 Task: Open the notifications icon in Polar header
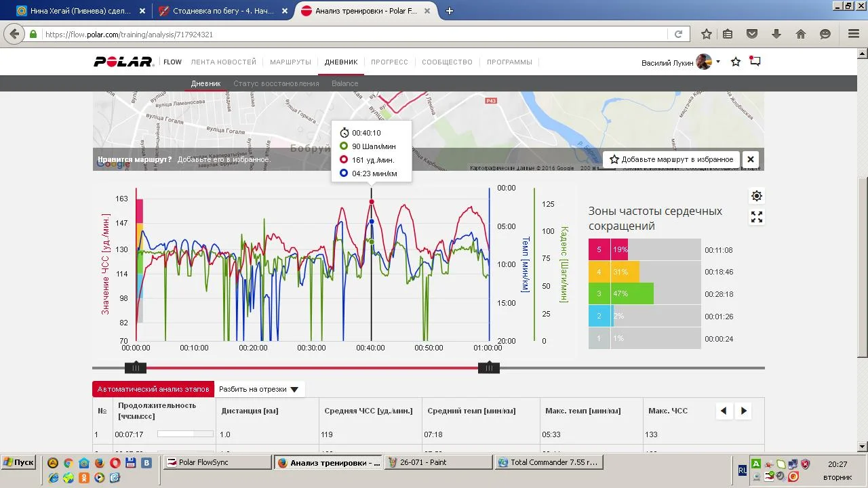755,61
